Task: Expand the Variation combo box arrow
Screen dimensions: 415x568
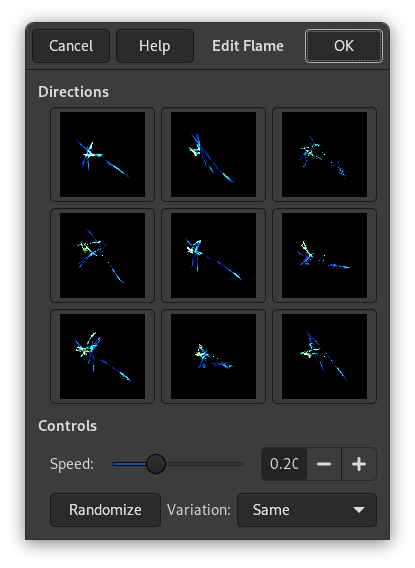Action: (359, 510)
